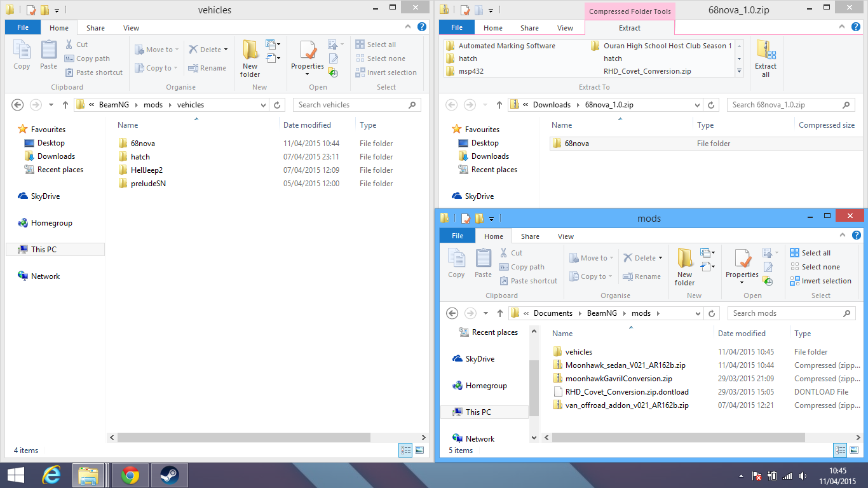Select the Extract tab in zip window
868x488 pixels.
pos(630,28)
